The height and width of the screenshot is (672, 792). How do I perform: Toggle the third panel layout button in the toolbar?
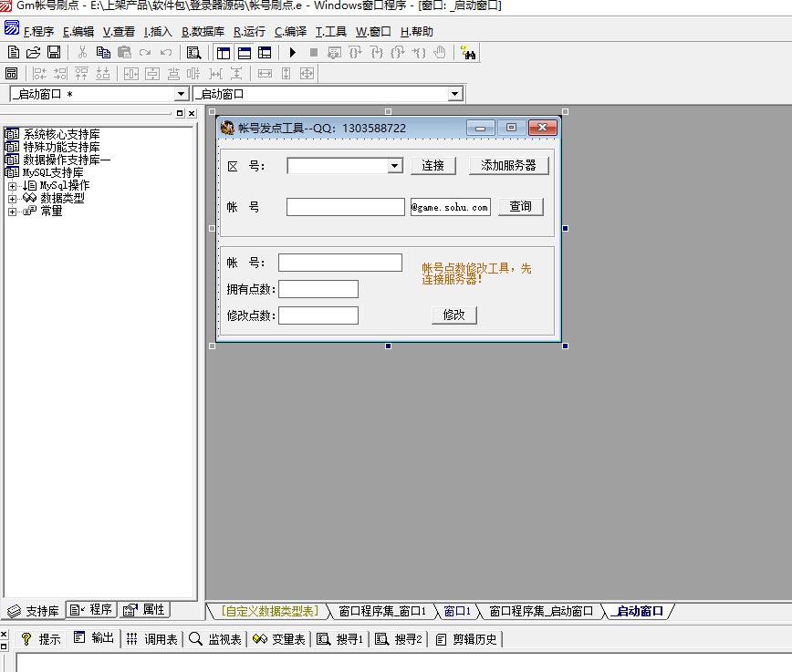(x=265, y=53)
